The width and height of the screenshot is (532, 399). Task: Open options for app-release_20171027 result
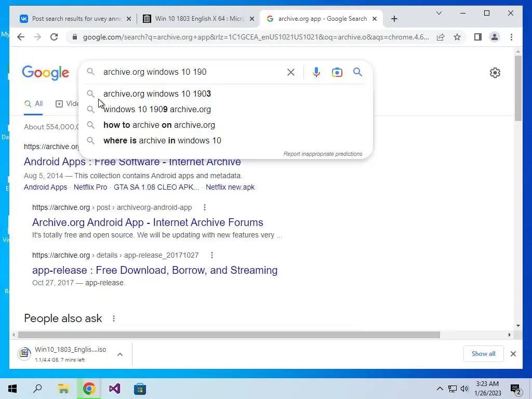pyautogui.click(x=212, y=255)
